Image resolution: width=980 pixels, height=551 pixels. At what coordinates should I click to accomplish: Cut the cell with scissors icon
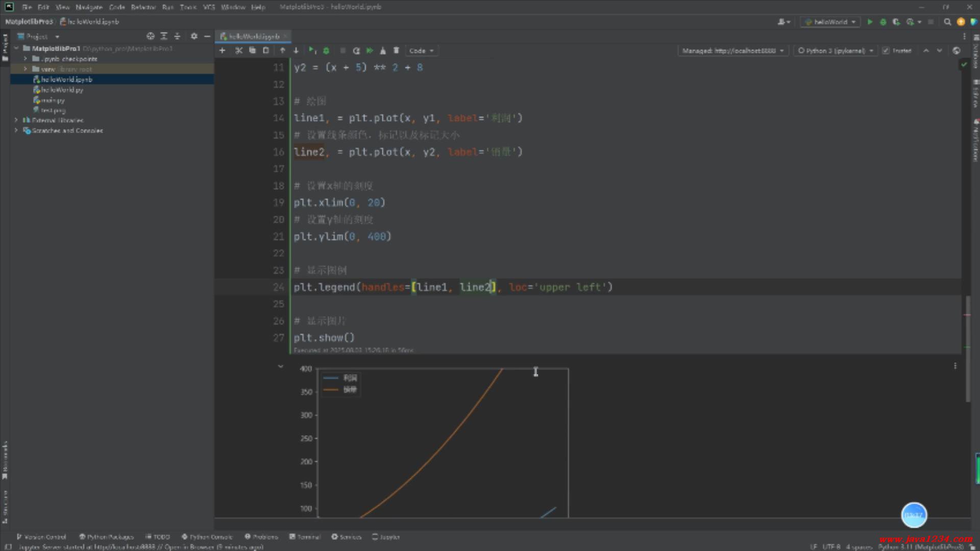click(x=238, y=51)
